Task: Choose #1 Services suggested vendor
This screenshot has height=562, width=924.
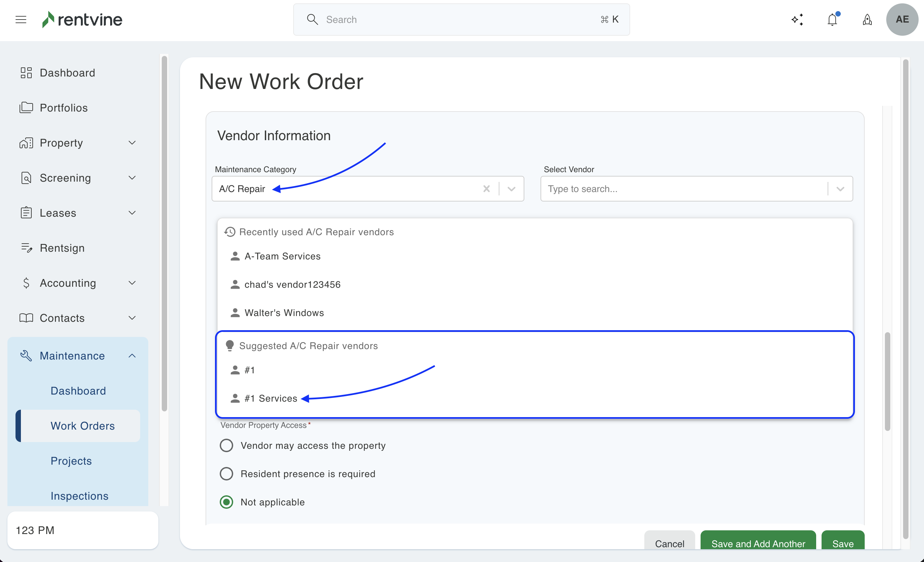Action: coord(270,398)
